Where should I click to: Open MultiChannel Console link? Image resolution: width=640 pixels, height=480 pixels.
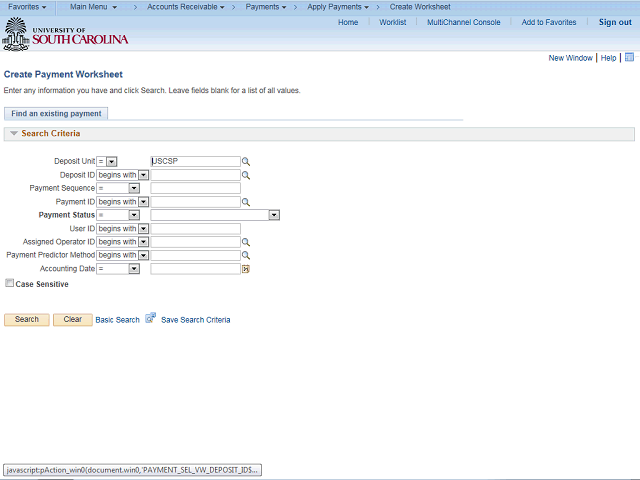pyautogui.click(x=464, y=22)
